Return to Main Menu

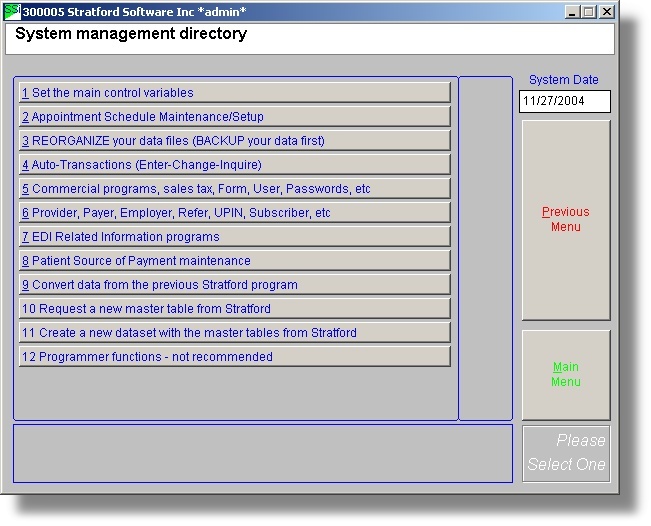(x=566, y=375)
